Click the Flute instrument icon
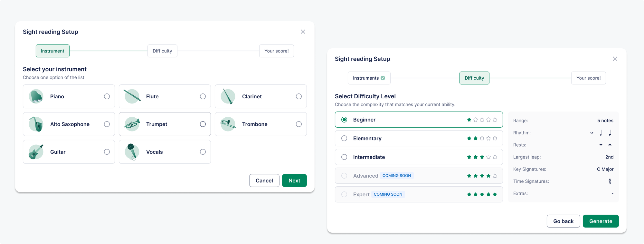Image resolution: width=644 pixels, height=244 pixels. (x=132, y=96)
